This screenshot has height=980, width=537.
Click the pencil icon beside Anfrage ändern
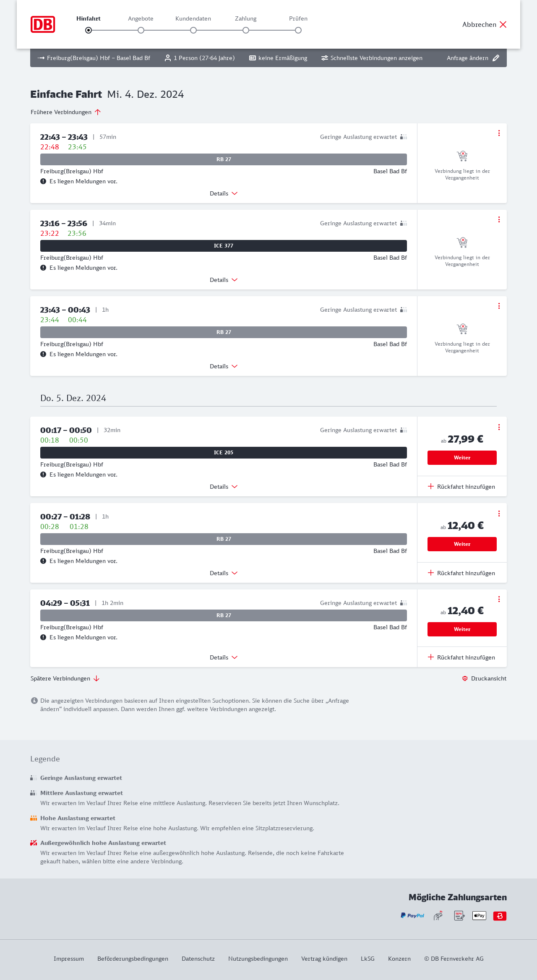tap(496, 58)
